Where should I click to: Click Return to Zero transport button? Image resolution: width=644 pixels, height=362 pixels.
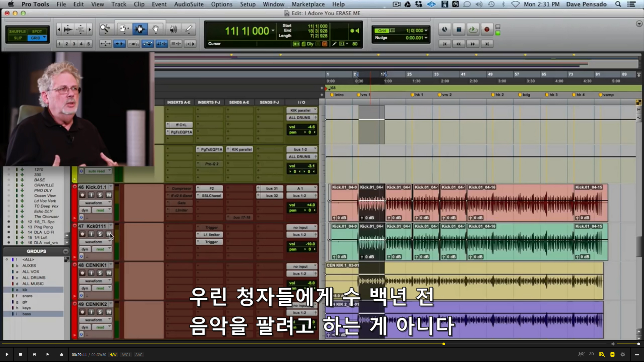click(x=445, y=44)
